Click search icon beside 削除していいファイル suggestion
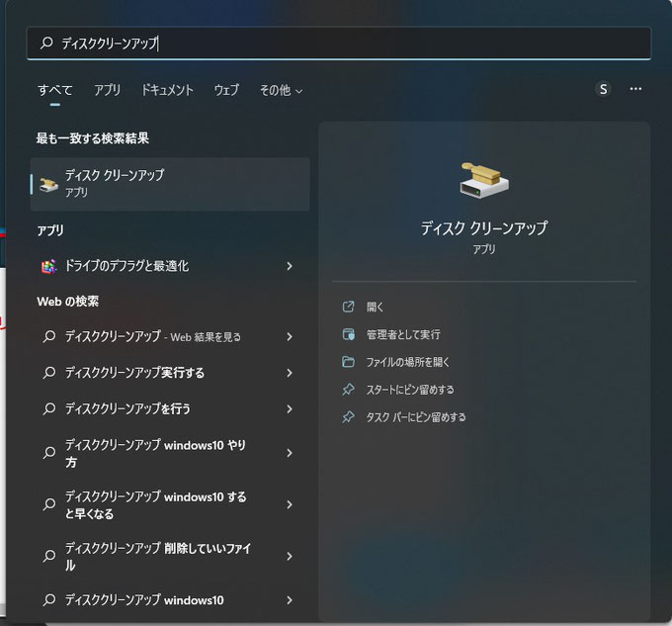 (49, 556)
